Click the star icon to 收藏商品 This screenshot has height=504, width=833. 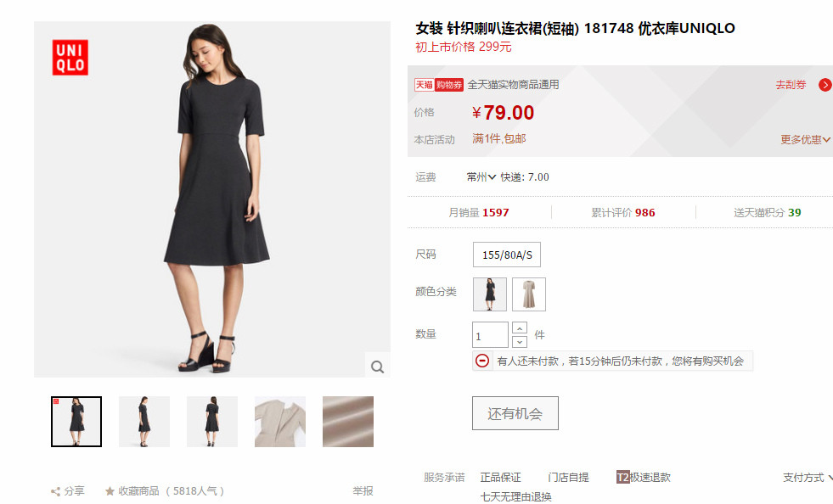pos(110,491)
